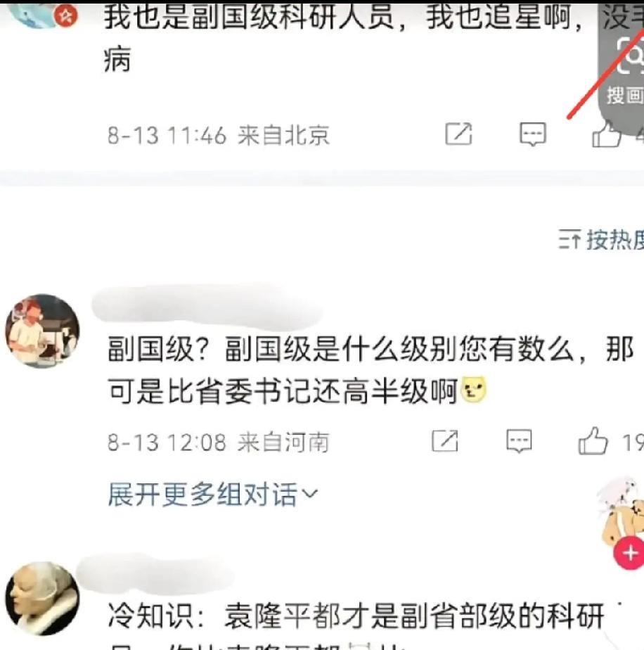The height and width of the screenshot is (650, 644).
Task: Tap the reply bubble on the Henan comment
Action: point(520,441)
